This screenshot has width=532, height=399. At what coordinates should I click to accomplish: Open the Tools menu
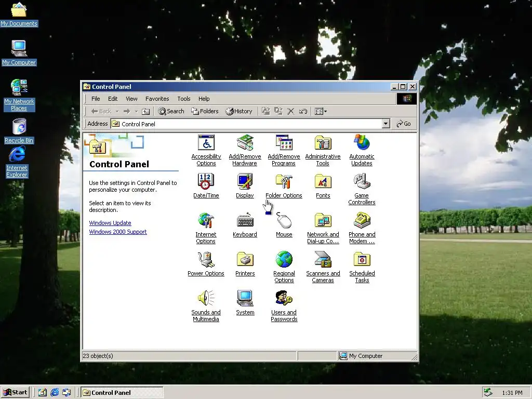tap(183, 99)
